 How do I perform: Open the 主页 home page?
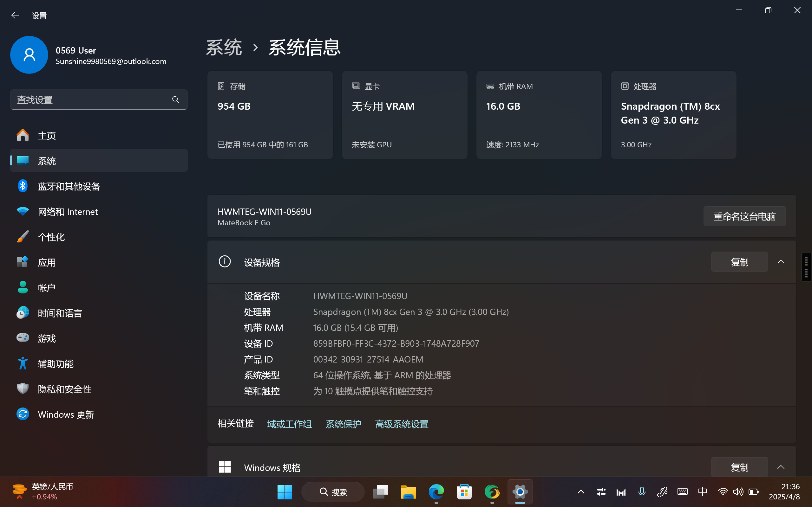[x=47, y=136]
